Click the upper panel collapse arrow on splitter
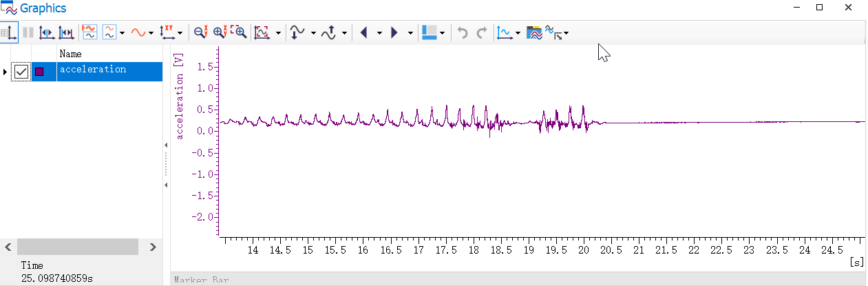868x286 pixels. (166, 145)
